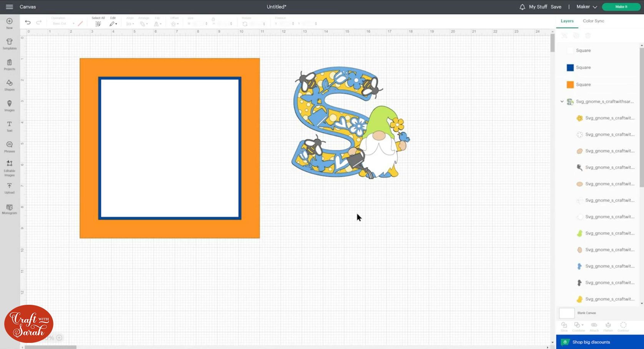Click the Slice tool icon
The width and height of the screenshot is (644, 349).
point(564,327)
